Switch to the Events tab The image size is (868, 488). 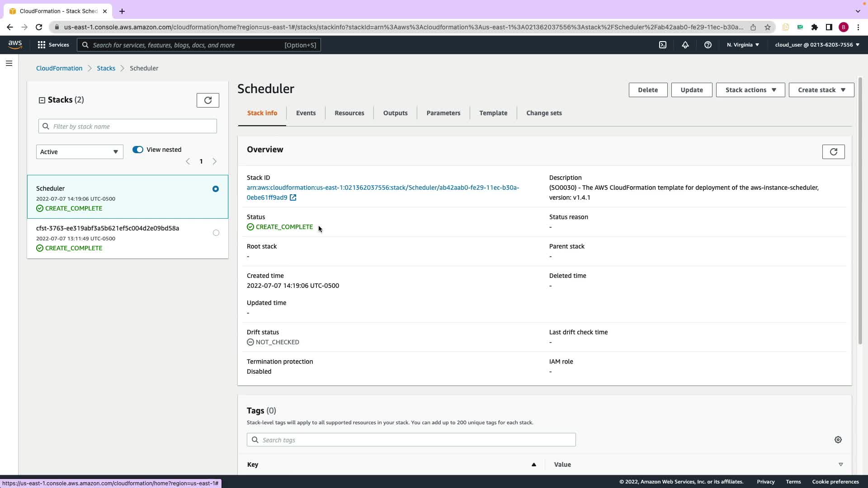pos(306,113)
